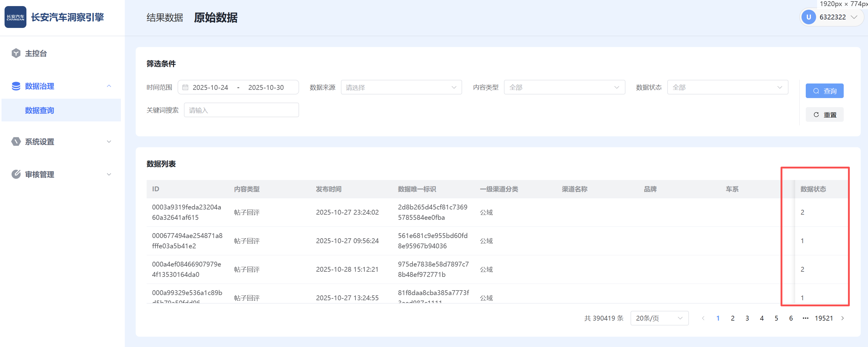Open the 数据来源 dropdown
Image resolution: width=868 pixels, height=347 pixels.
pos(401,88)
